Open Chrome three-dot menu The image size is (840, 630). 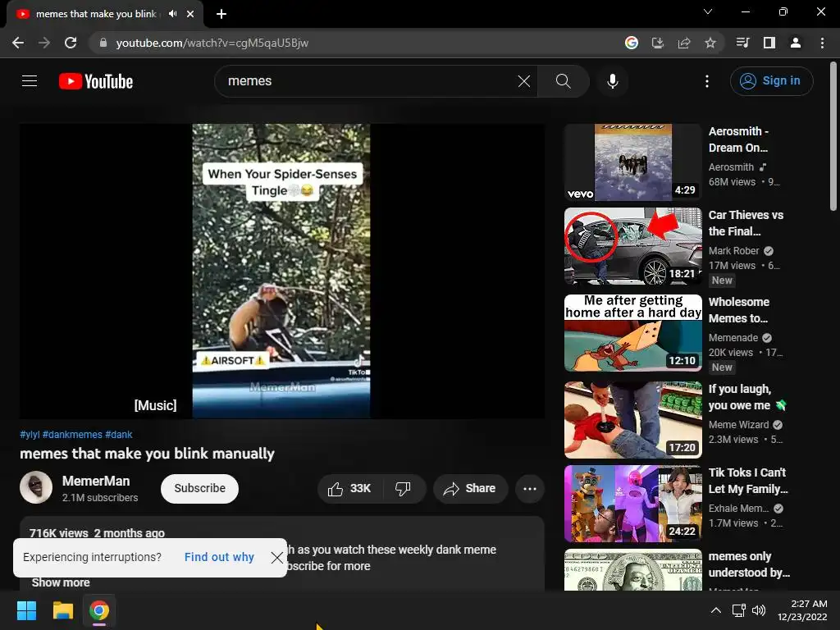(822, 43)
